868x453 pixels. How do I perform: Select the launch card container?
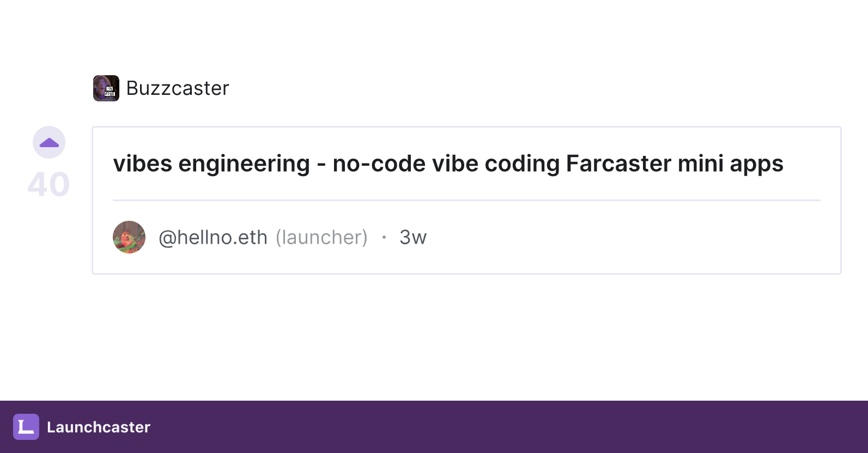click(x=466, y=200)
